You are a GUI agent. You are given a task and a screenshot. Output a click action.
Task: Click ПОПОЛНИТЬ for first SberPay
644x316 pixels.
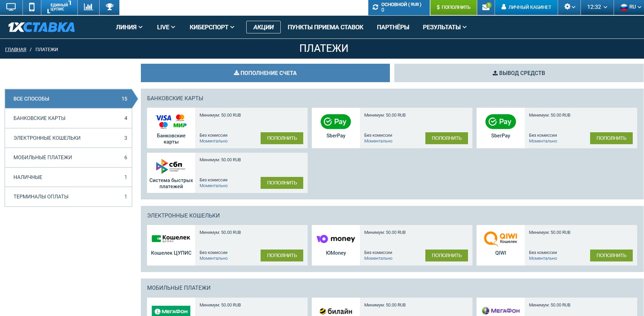[x=447, y=138]
